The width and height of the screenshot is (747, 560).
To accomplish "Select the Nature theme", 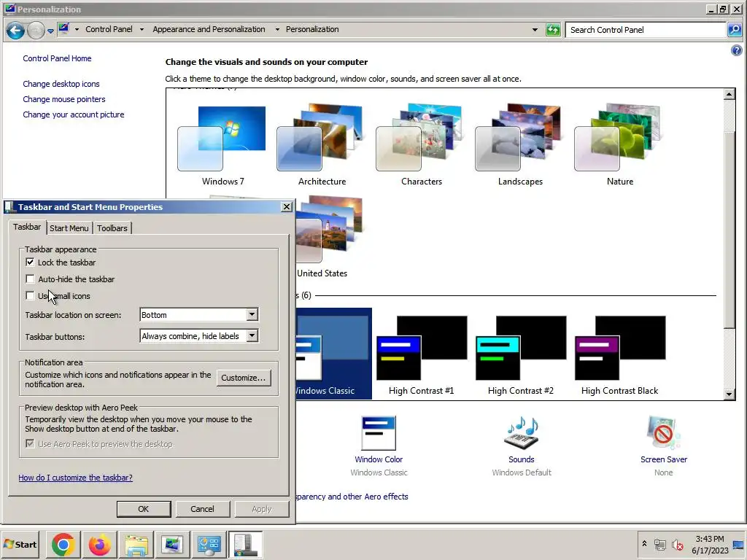I will pos(620,145).
